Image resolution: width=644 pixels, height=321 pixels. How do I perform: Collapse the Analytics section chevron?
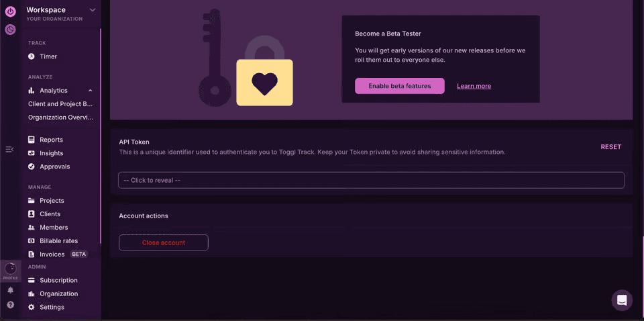(91, 91)
